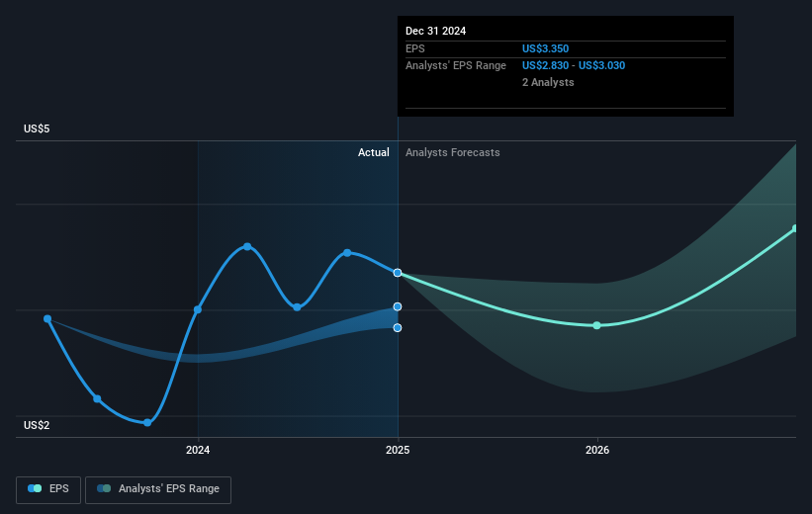Select the Dec 31 2024 EPS data point

[x=398, y=273]
